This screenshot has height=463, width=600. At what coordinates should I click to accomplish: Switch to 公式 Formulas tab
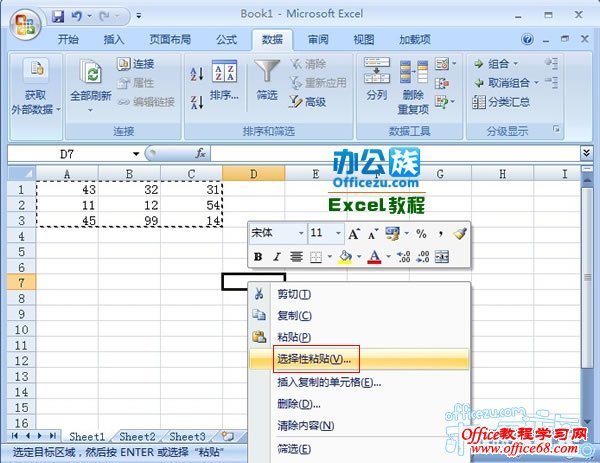(x=226, y=39)
